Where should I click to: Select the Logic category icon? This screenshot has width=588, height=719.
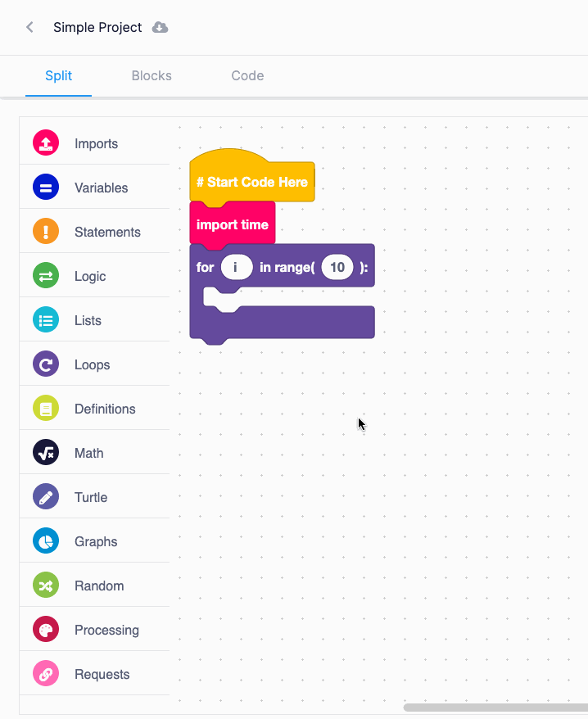(x=46, y=276)
